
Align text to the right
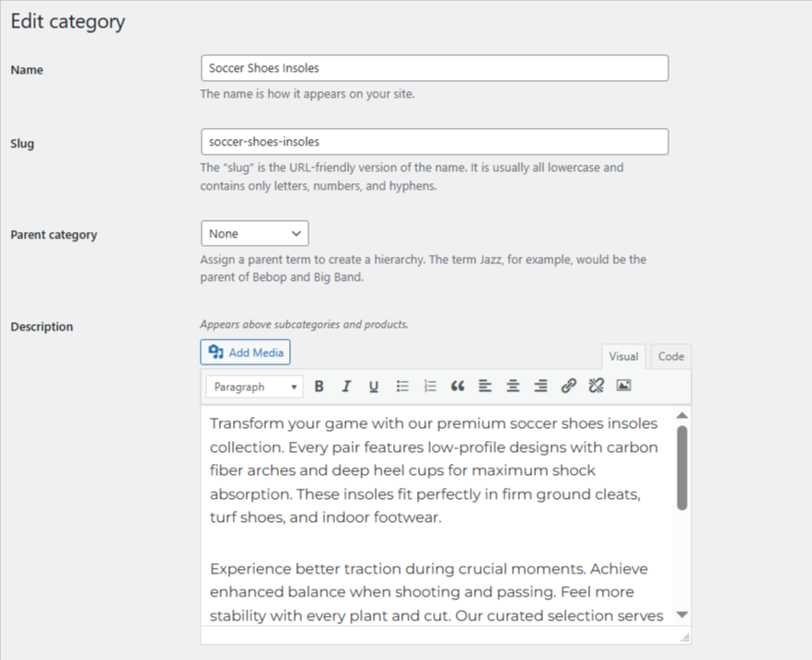(x=540, y=386)
